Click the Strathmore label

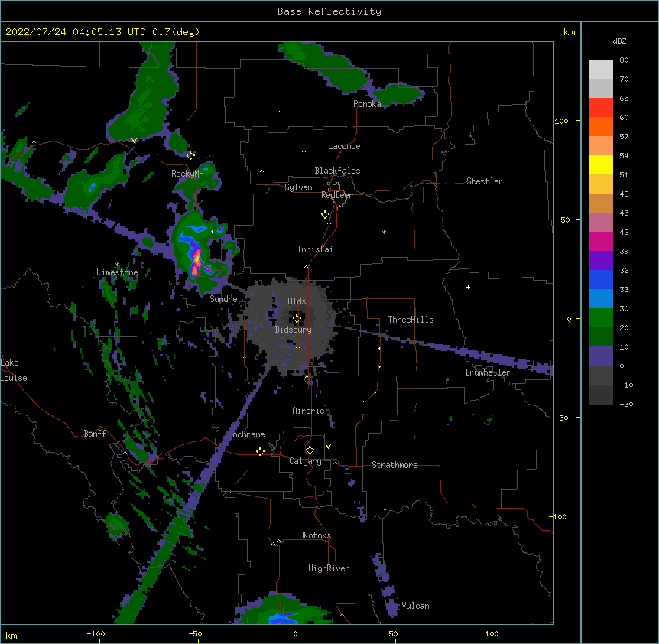coord(394,465)
